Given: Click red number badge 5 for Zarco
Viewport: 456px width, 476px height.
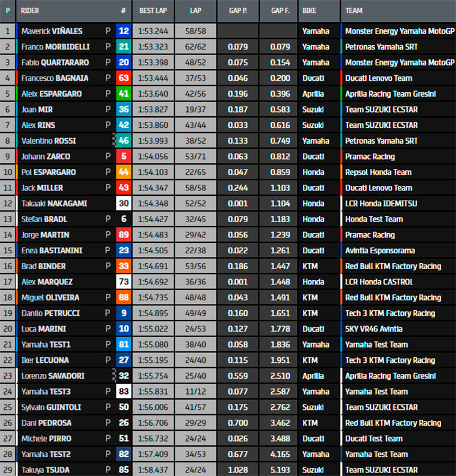Looking at the screenshot, I should [x=124, y=157].
